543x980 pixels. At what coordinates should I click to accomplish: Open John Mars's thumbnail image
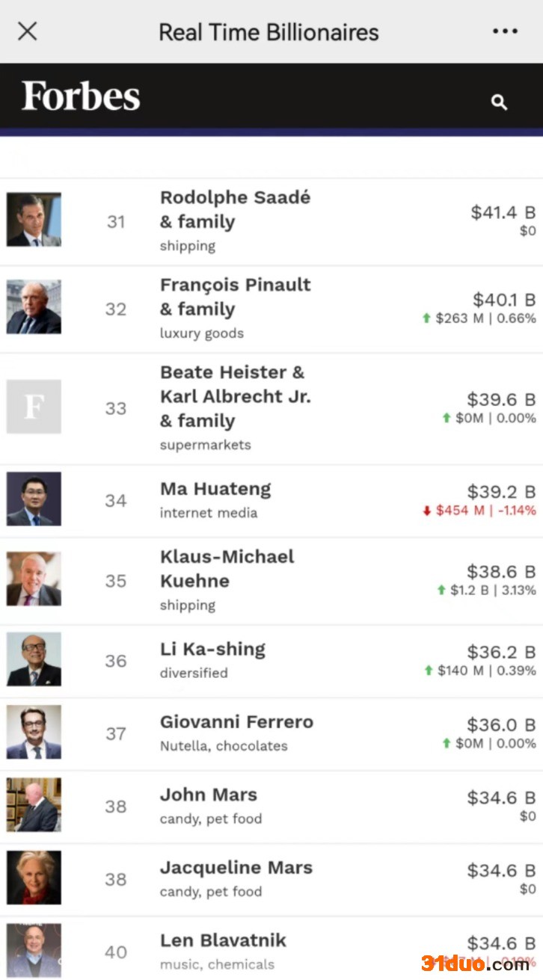coord(34,805)
